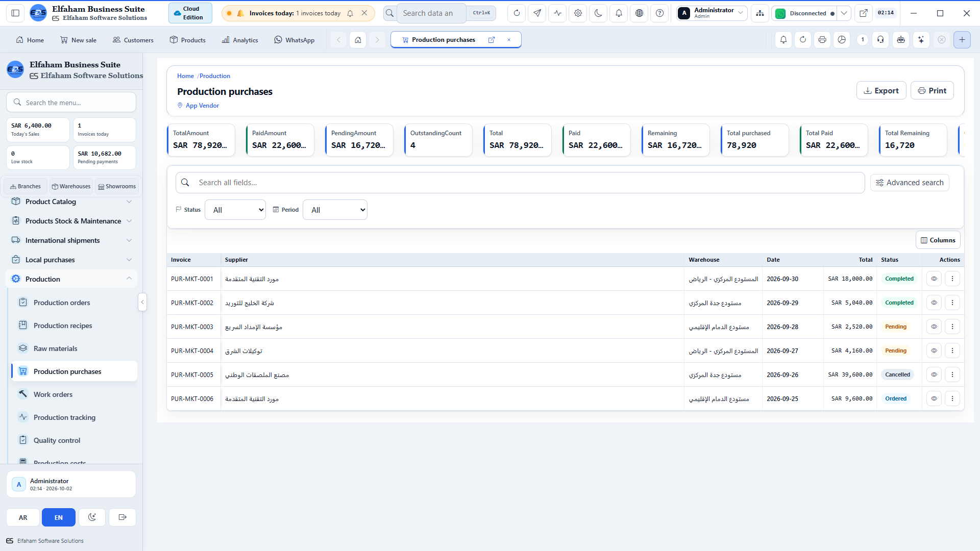Screen dimensions: 980x551
Task: Toggle dark mode moon icon in the header
Action: (x=598, y=13)
